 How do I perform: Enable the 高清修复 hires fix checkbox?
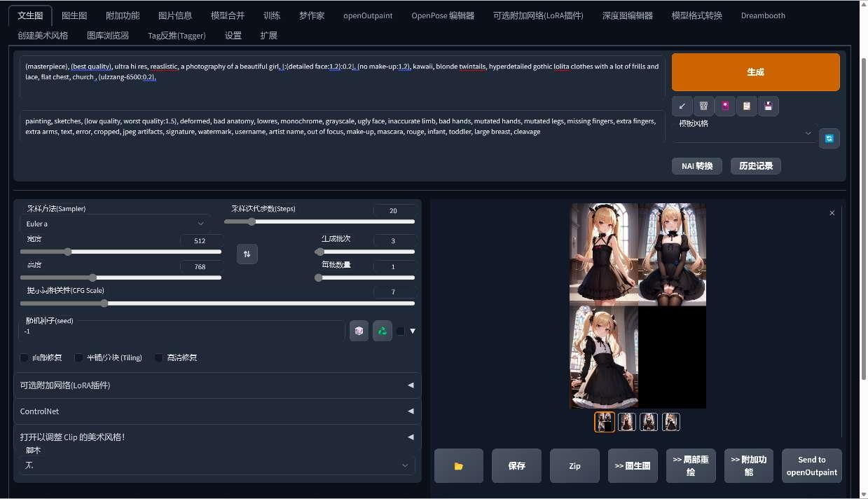(x=159, y=357)
